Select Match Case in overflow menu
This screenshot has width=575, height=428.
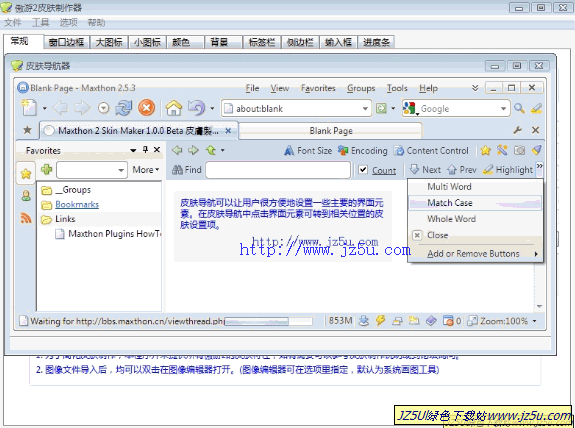(475, 203)
